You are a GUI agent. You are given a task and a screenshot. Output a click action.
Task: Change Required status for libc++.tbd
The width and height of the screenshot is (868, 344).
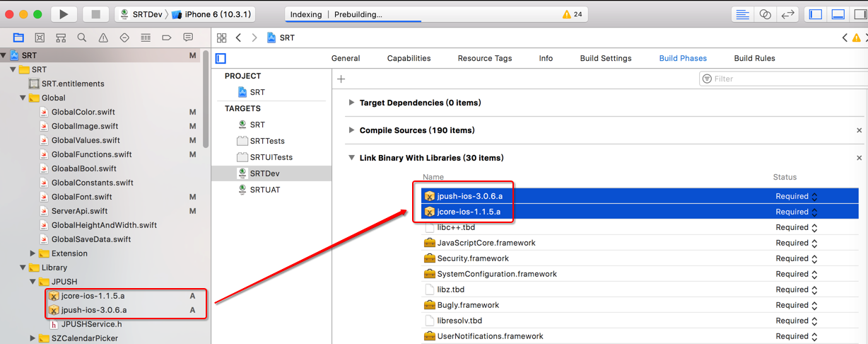[x=814, y=227]
